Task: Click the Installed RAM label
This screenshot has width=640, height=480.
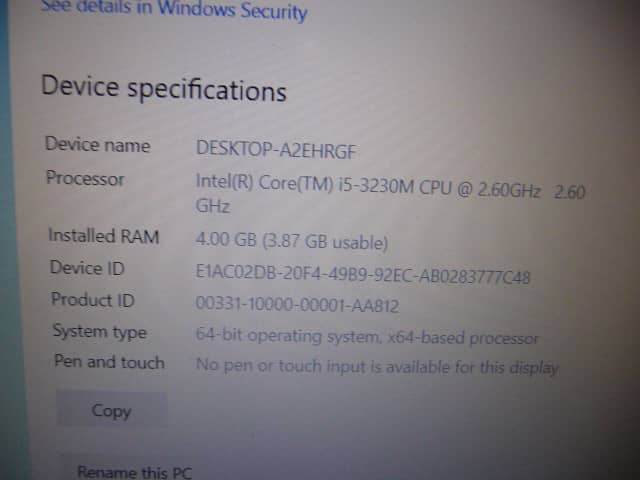Action: (x=104, y=236)
